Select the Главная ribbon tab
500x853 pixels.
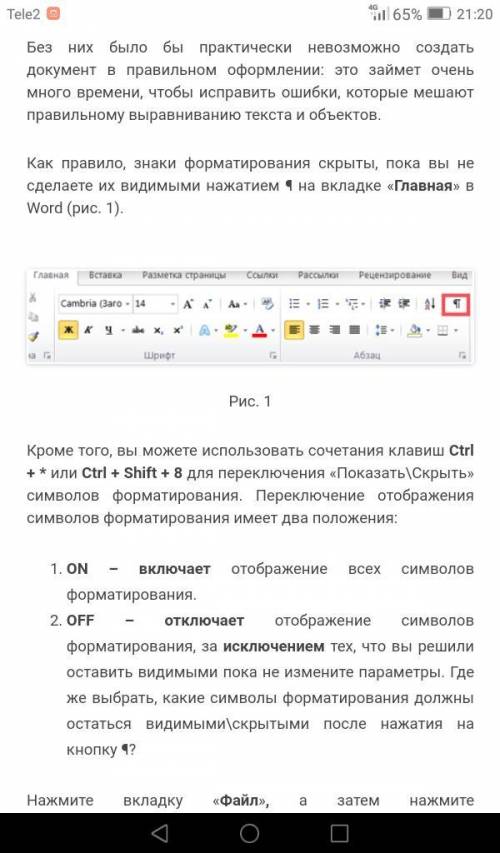click(x=51, y=275)
